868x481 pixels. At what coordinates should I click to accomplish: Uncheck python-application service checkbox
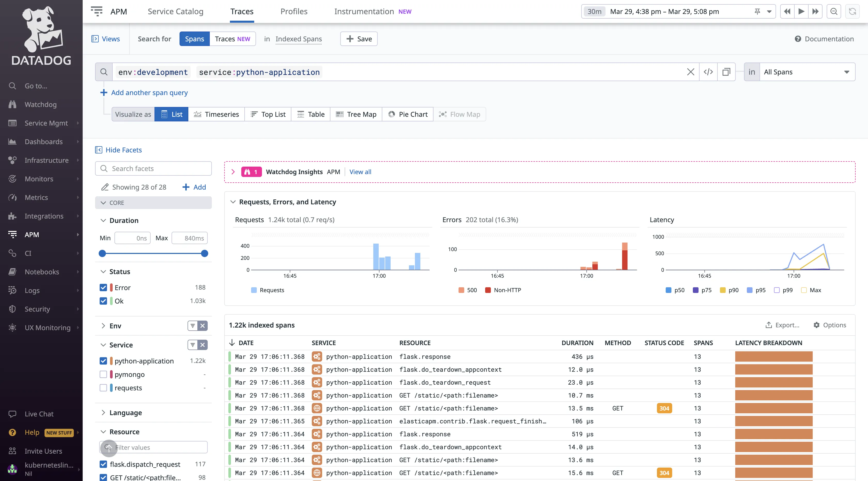tap(103, 361)
